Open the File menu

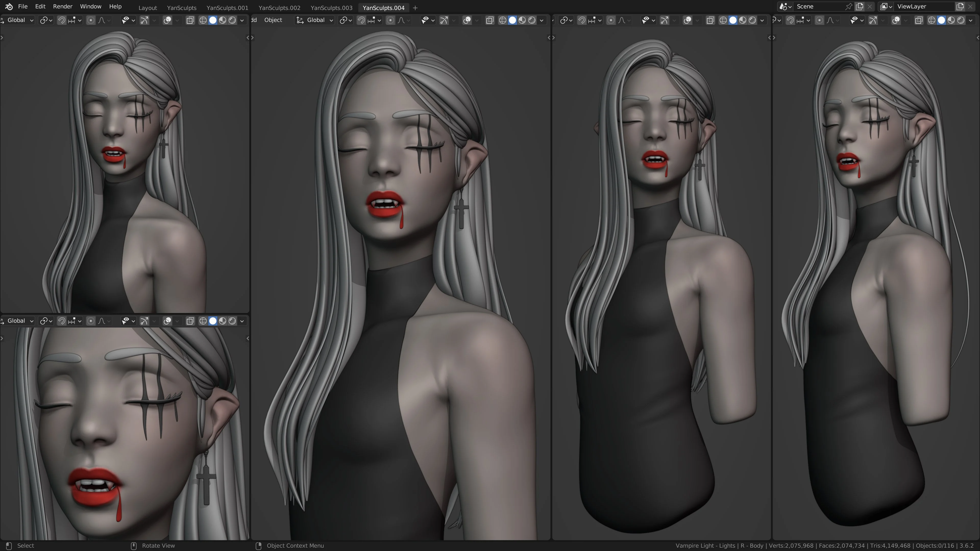coord(23,6)
